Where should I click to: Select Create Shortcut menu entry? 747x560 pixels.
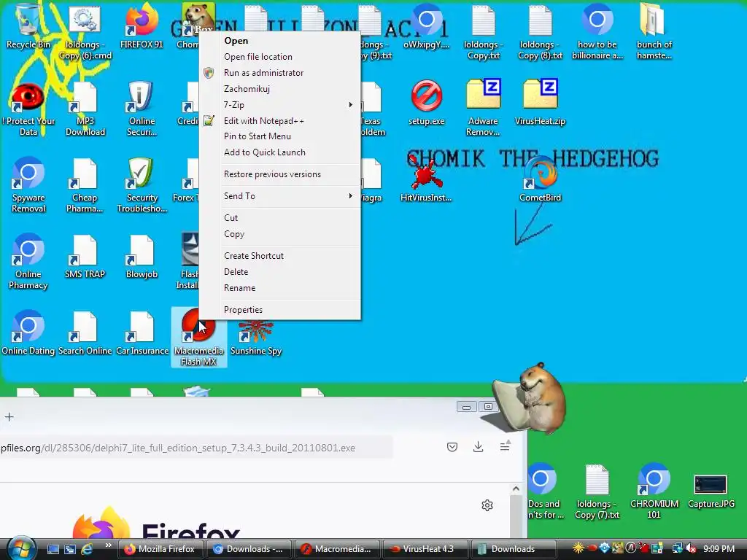pos(280,256)
